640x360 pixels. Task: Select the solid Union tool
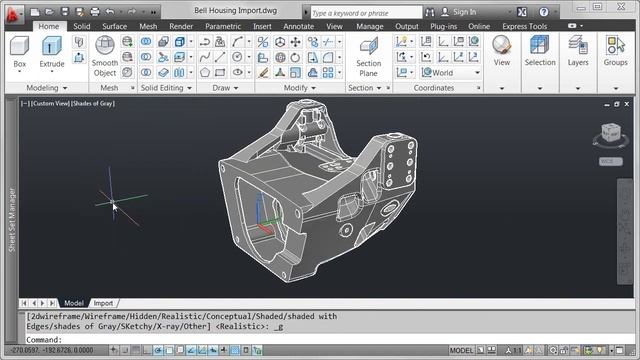click(x=146, y=42)
